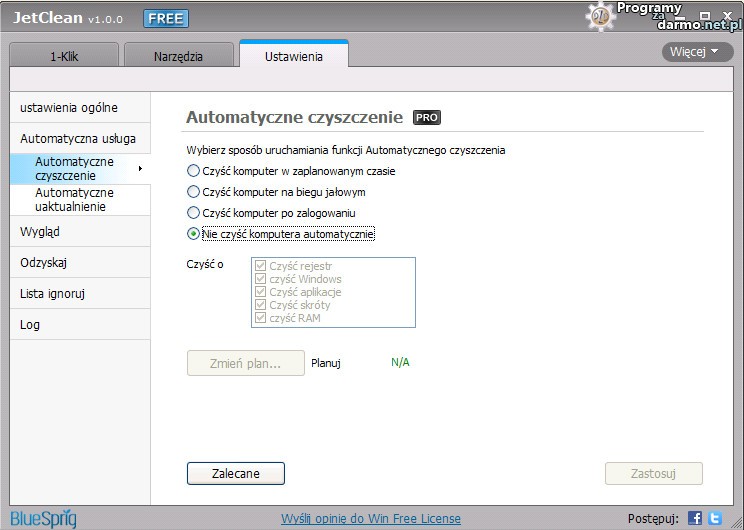Click the FREE edition badge
This screenshot has width=744, height=530.
(x=165, y=18)
